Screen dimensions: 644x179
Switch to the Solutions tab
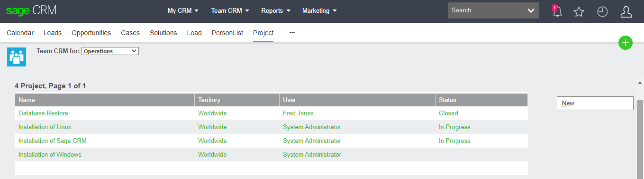click(x=163, y=33)
